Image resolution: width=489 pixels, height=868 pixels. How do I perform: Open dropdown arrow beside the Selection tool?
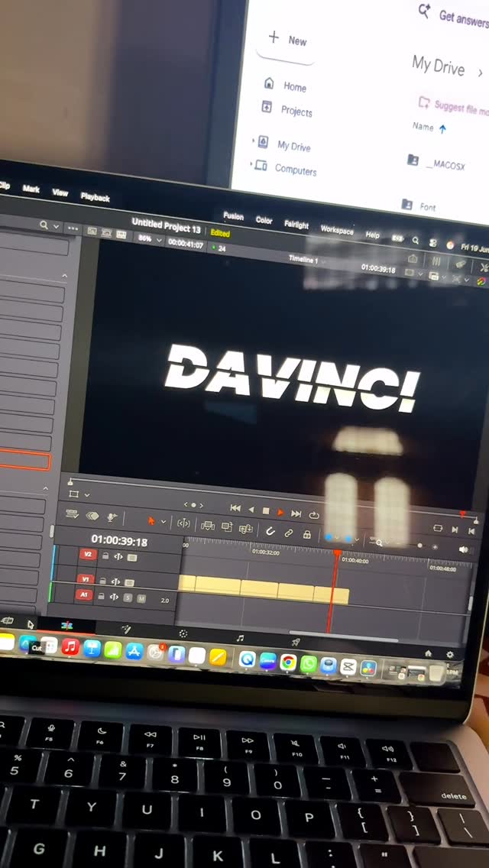pyautogui.click(x=163, y=522)
